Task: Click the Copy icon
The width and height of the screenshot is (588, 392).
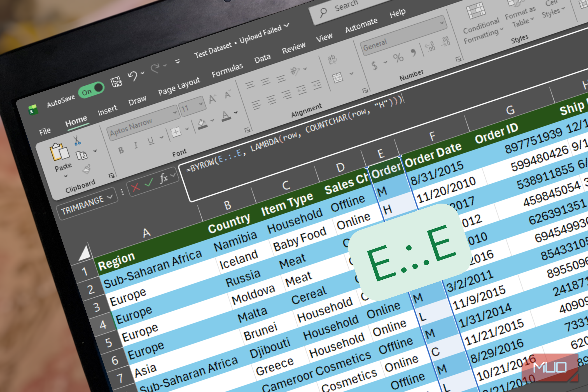Action: coord(81,155)
